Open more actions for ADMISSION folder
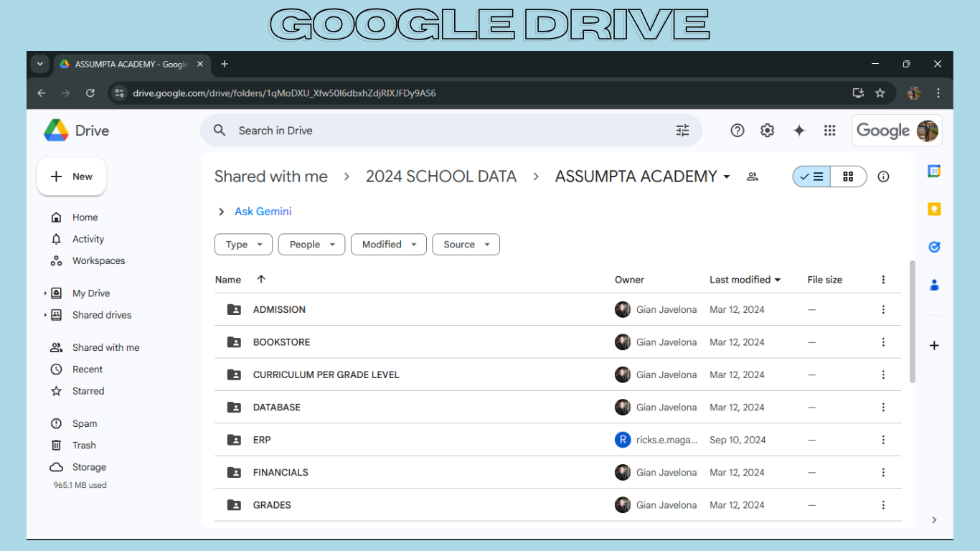The image size is (980, 551). pos(883,310)
